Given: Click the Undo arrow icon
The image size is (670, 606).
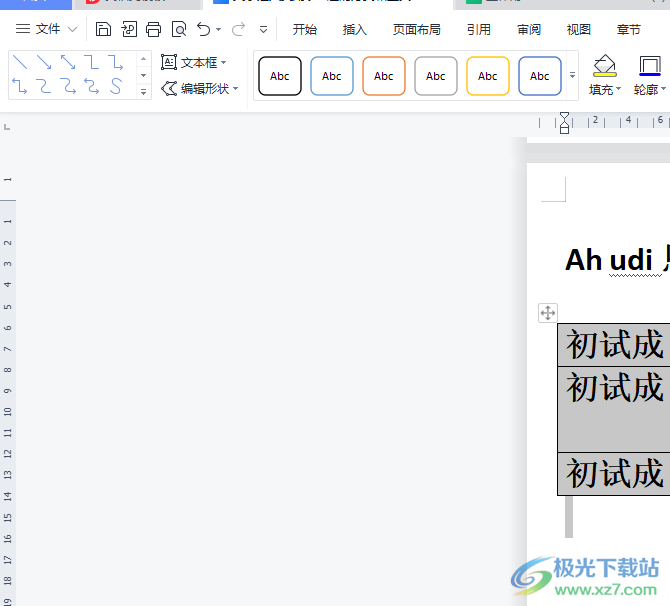Looking at the screenshot, I should (204, 29).
